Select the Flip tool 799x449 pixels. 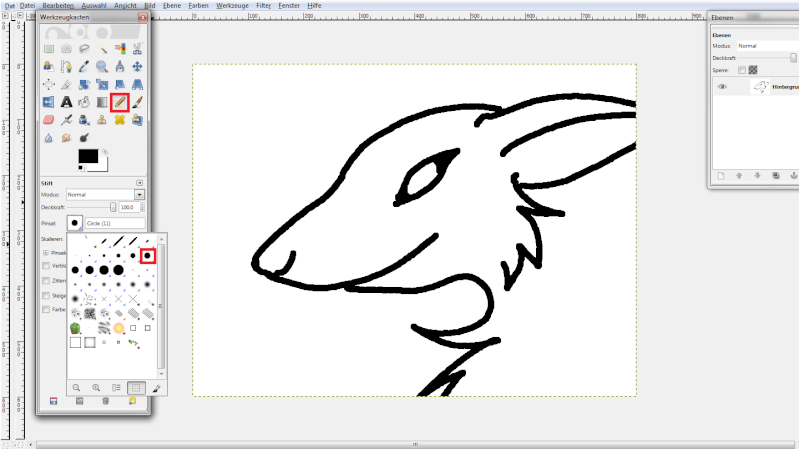click(x=49, y=102)
